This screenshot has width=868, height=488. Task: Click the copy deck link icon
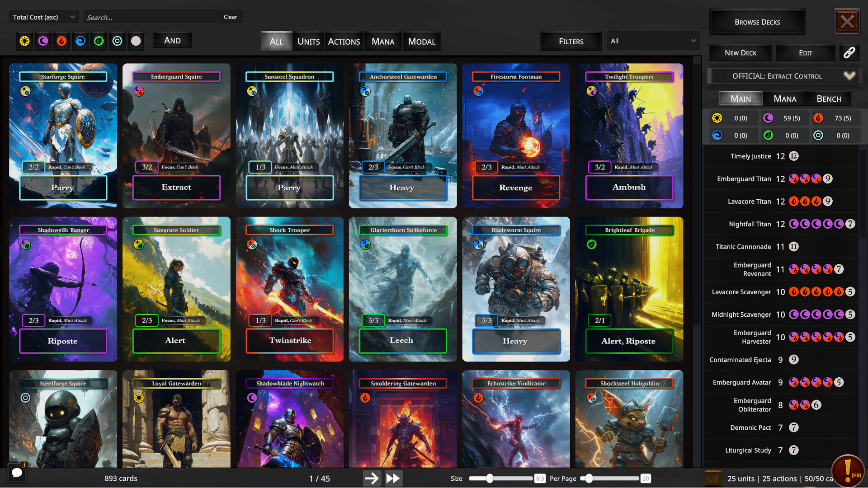[x=849, y=53]
